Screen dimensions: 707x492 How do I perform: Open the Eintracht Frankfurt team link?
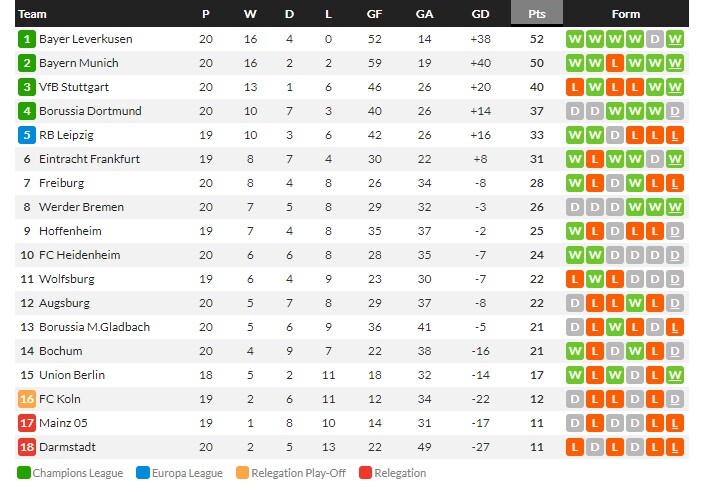(89, 159)
